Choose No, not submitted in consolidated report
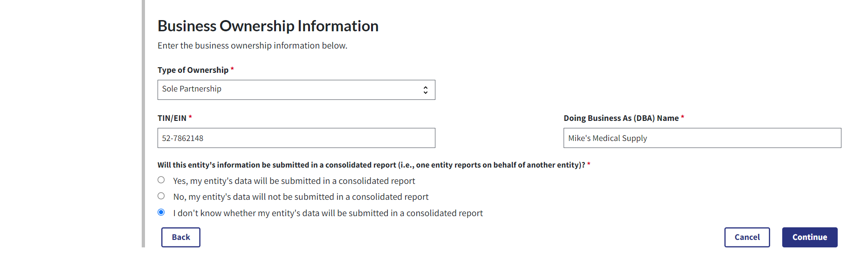 [x=161, y=196]
